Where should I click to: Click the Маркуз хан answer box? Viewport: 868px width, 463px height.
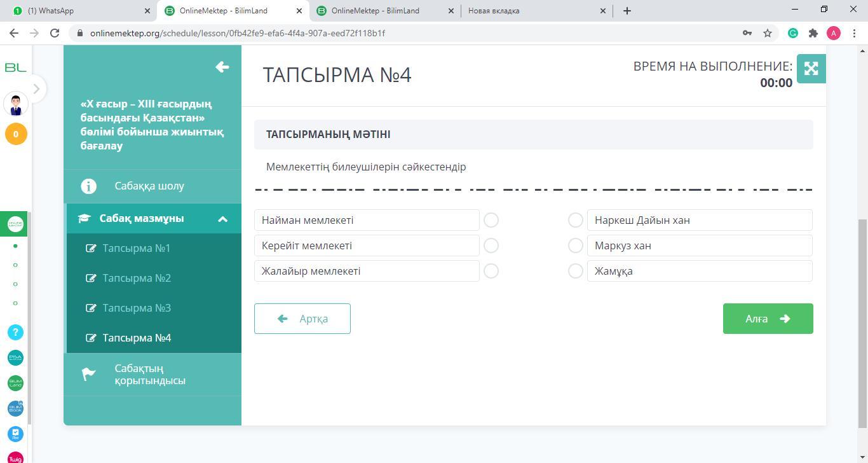700,245
